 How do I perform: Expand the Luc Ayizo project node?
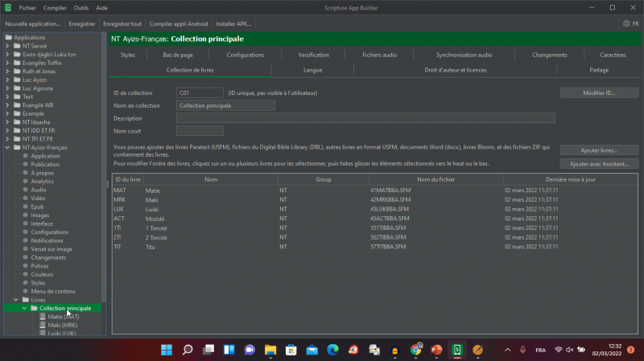pyautogui.click(x=8, y=79)
